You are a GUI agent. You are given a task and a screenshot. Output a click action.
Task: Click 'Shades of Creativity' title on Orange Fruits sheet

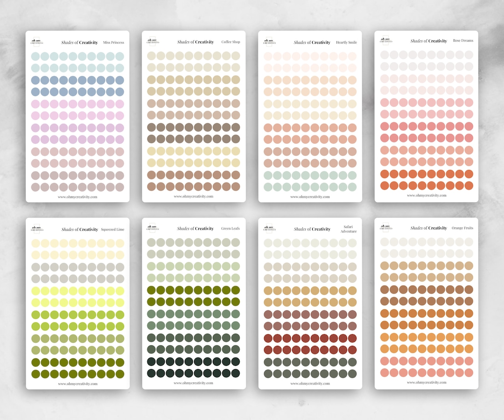pos(428,228)
